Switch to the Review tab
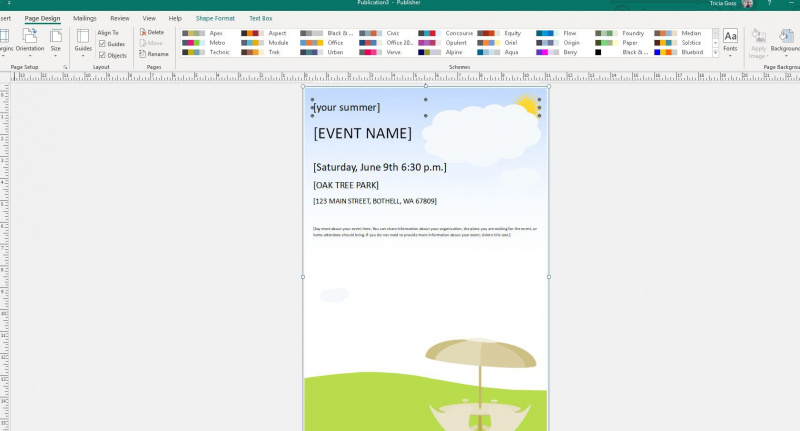The image size is (800, 431). click(120, 18)
